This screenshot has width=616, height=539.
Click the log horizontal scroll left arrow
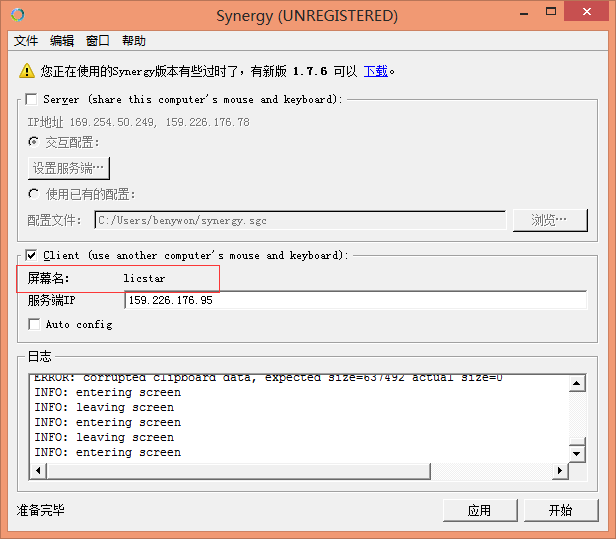38,471
